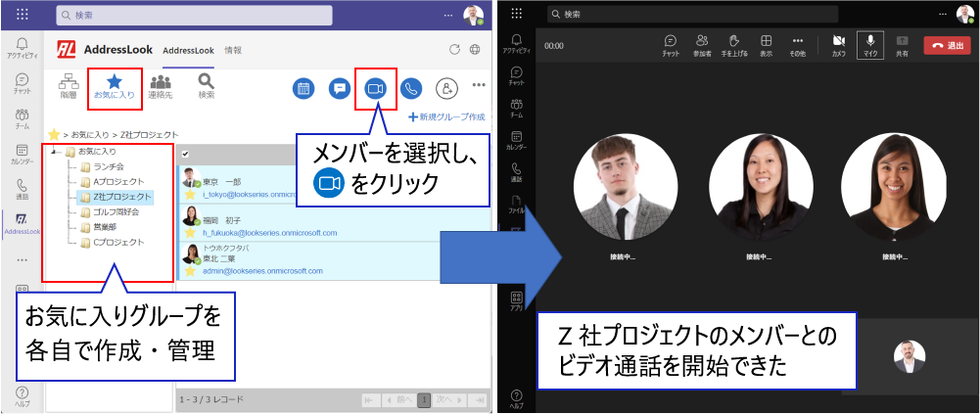Reload AddressLook with the refresh icon

tap(453, 50)
